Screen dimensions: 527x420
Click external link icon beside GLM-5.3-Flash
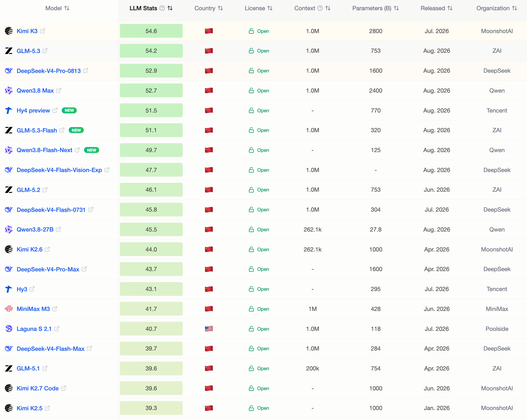(62, 130)
